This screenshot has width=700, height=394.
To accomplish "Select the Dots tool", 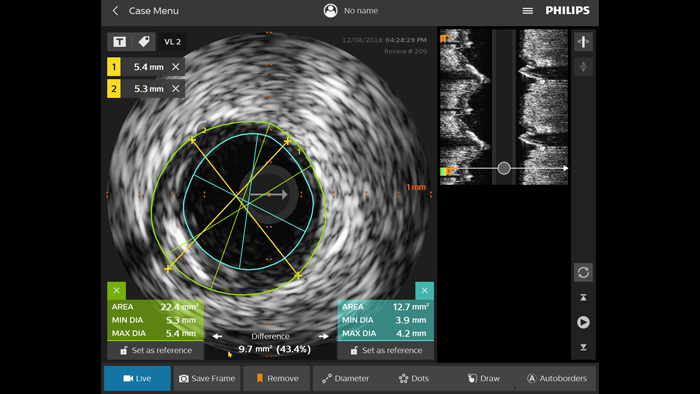I will pyautogui.click(x=414, y=378).
